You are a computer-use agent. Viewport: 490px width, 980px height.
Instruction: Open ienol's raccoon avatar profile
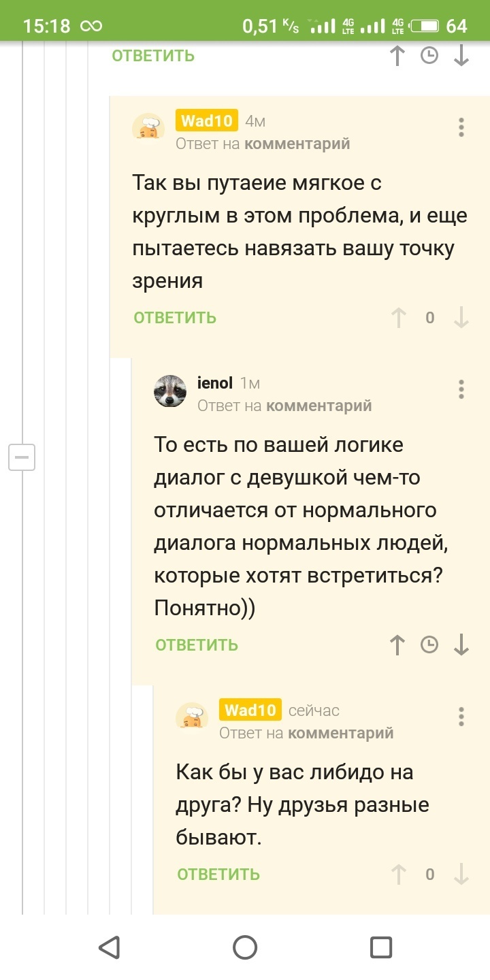click(x=170, y=391)
